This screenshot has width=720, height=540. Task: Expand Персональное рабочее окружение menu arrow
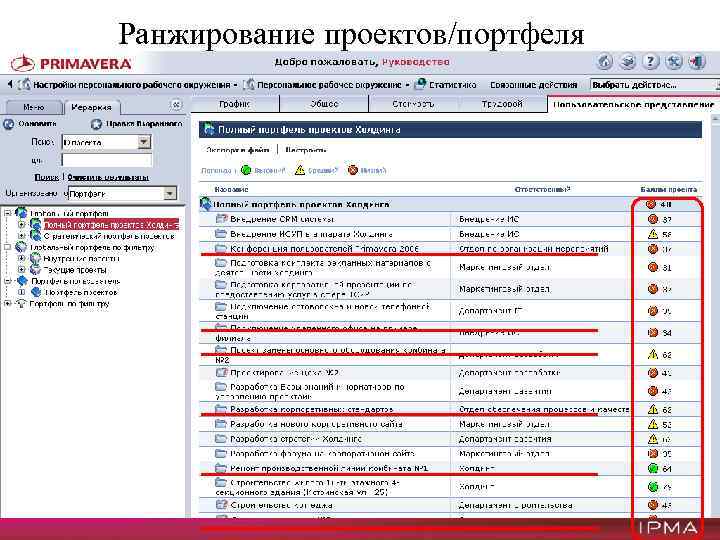[x=407, y=85]
